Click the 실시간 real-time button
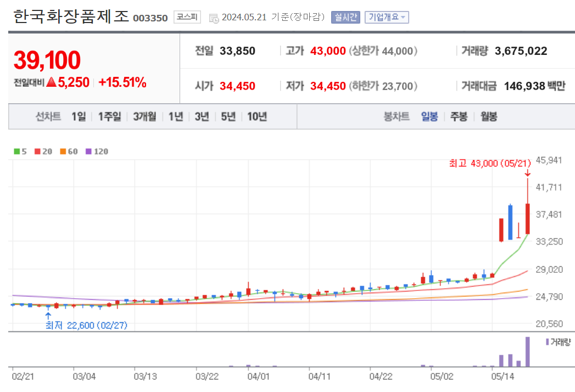The width and height of the screenshot is (575, 392). coord(345,17)
